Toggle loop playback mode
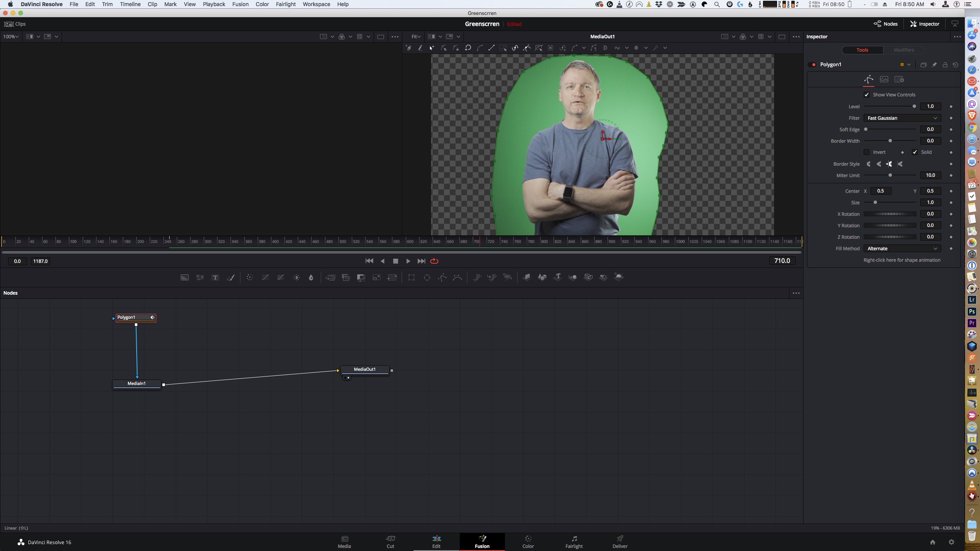Viewport: 980px width, 551px height. [x=434, y=261]
